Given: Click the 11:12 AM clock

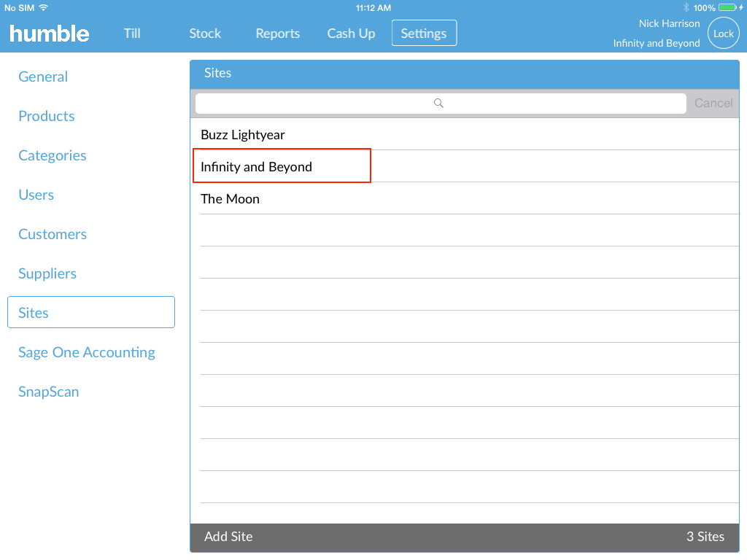Looking at the screenshot, I should [373, 7].
